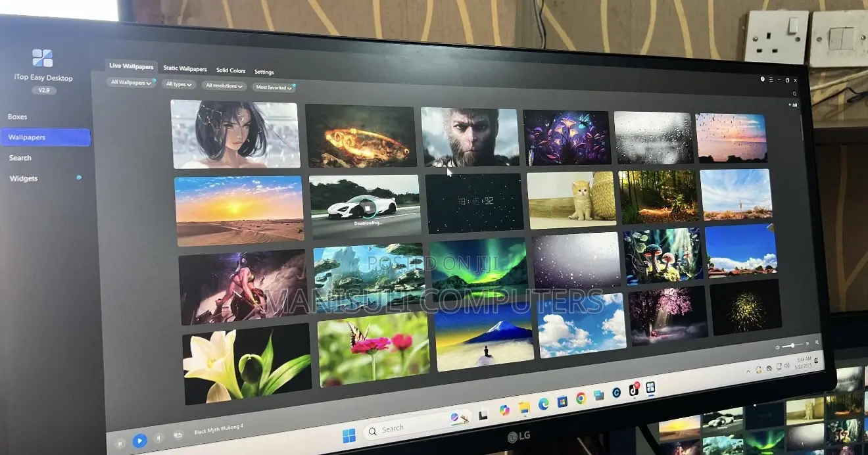Select the white lily flower wallpaper
The height and width of the screenshot is (455, 868).
pyautogui.click(x=248, y=363)
